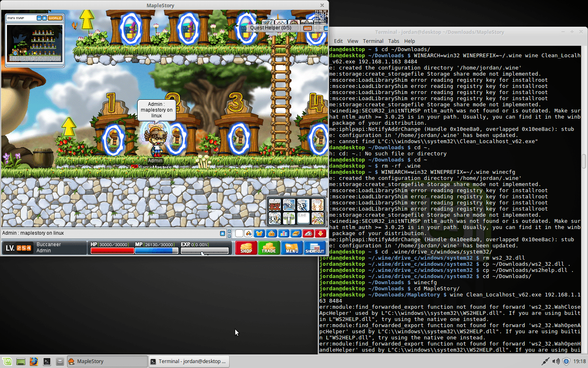Click the chat scroll up arrow
588x368 pixels.
pos(229,231)
